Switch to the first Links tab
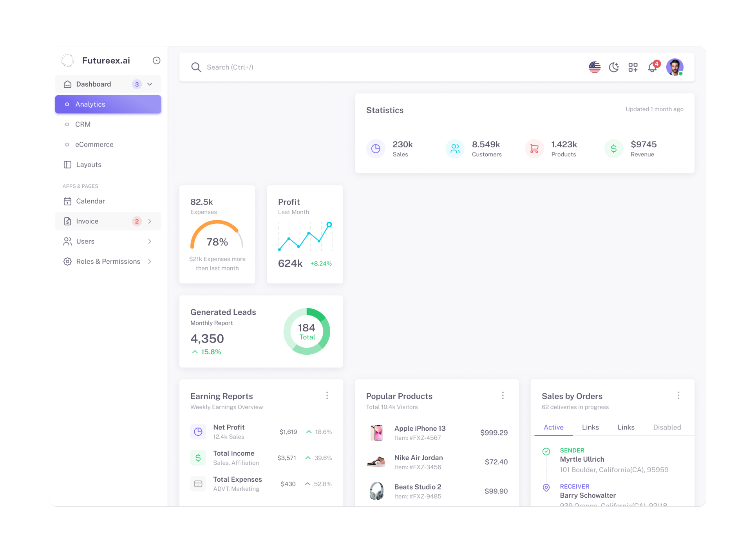Image resolution: width=756 pixels, height=553 pixels. [x=590, y=427]
